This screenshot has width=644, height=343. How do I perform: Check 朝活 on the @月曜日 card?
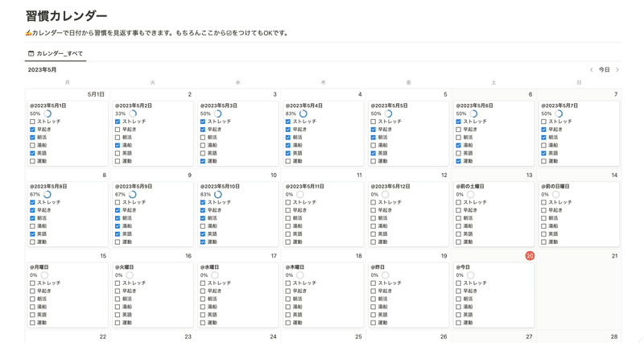32,299
